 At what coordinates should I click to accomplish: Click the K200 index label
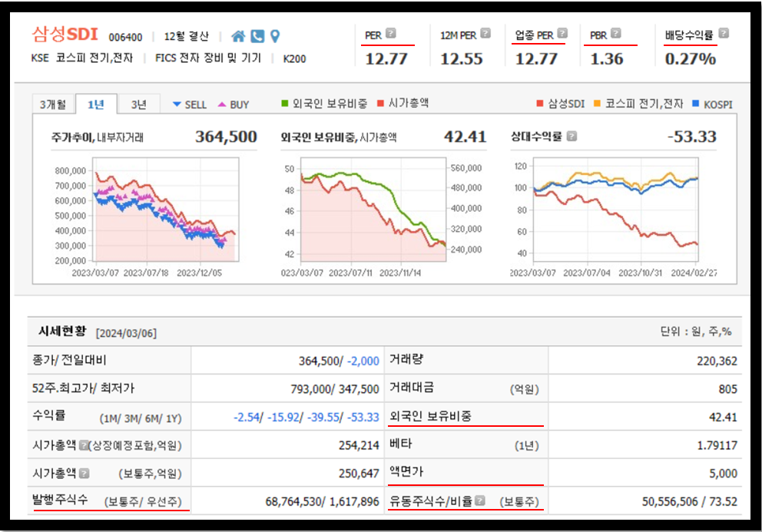[294, 59]
